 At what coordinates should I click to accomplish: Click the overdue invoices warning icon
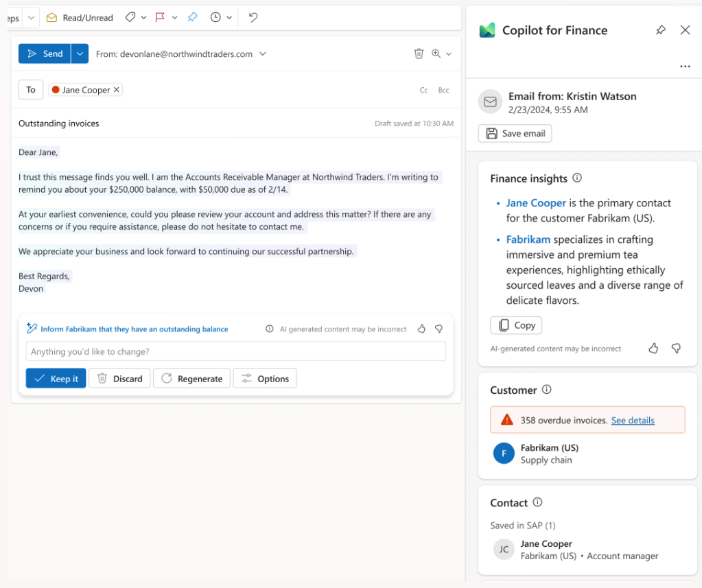click(507, 420)
